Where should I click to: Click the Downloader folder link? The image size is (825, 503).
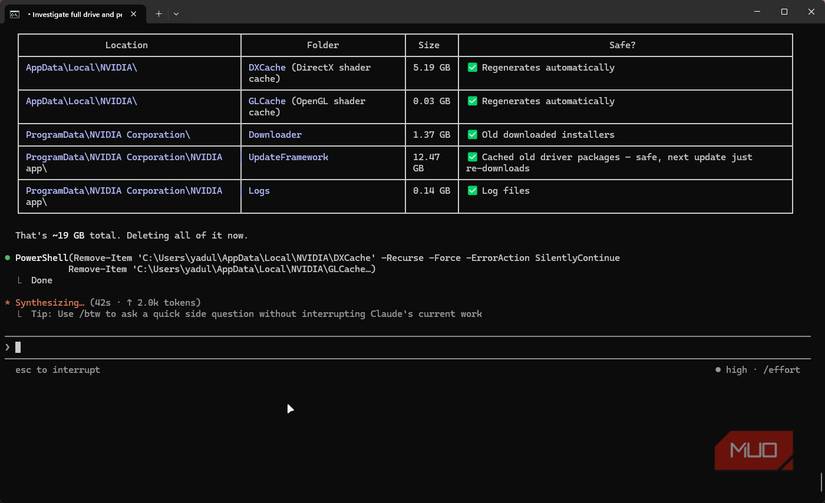pyautogui.click(x=275, y=135)
